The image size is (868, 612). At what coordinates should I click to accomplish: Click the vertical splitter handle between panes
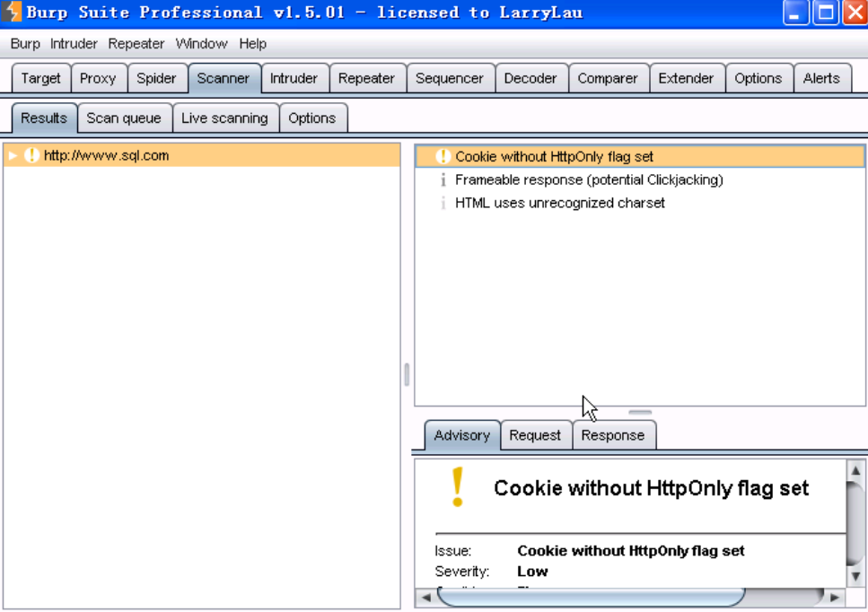[x=407, y=374]
